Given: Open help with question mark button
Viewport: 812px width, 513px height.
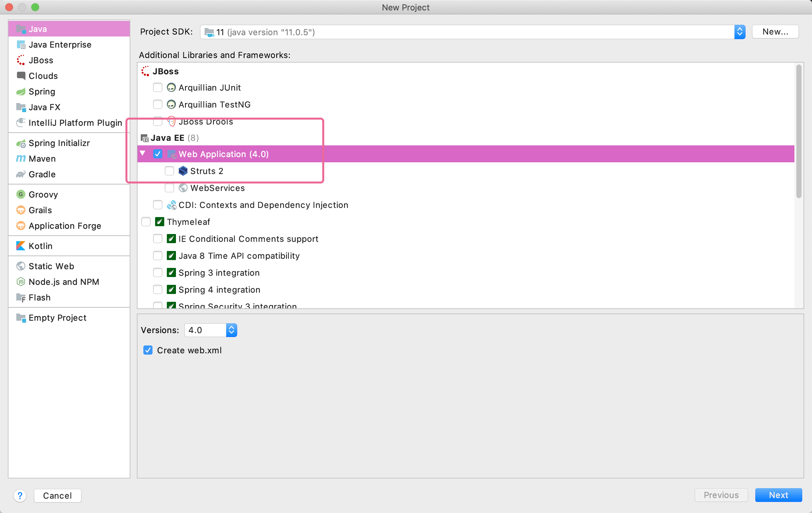Looking at the screenshot, I should click(20, 495).
